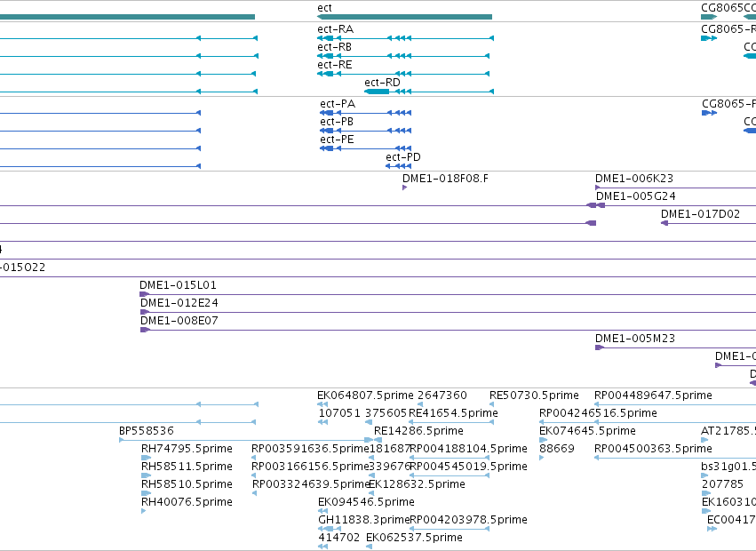Select the RE41654.5prime EST label
Viewport: 756px width, 551px height.
(453, 414)
